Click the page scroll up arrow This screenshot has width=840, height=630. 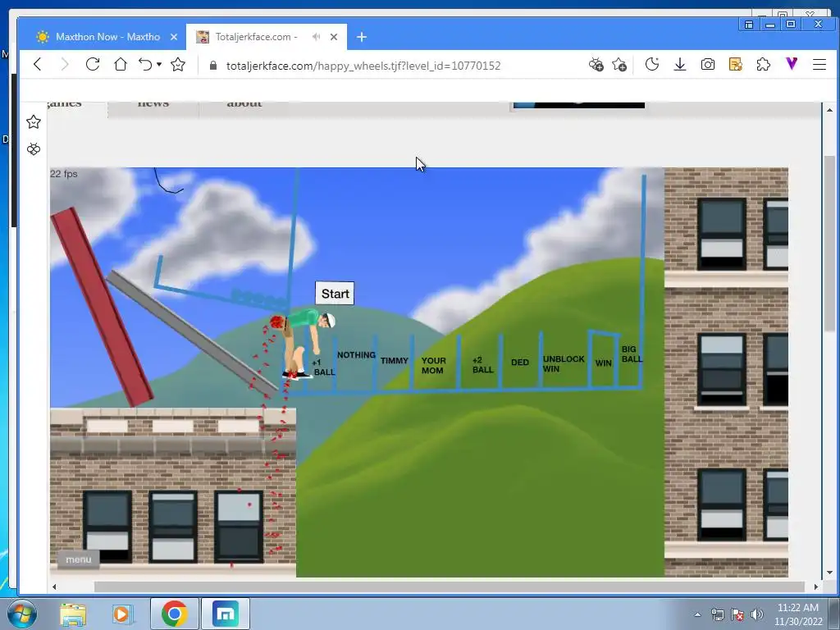tap(830, 110)
